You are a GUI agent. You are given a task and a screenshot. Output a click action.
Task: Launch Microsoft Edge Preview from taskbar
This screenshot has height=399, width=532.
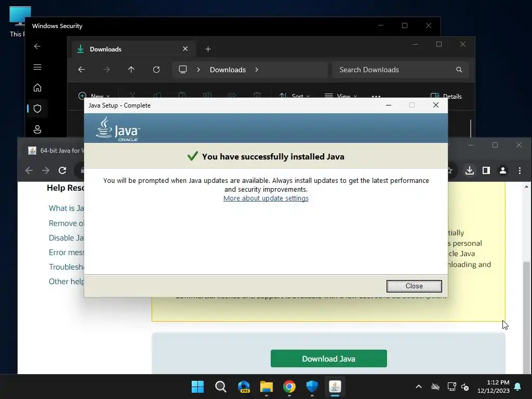244,387
